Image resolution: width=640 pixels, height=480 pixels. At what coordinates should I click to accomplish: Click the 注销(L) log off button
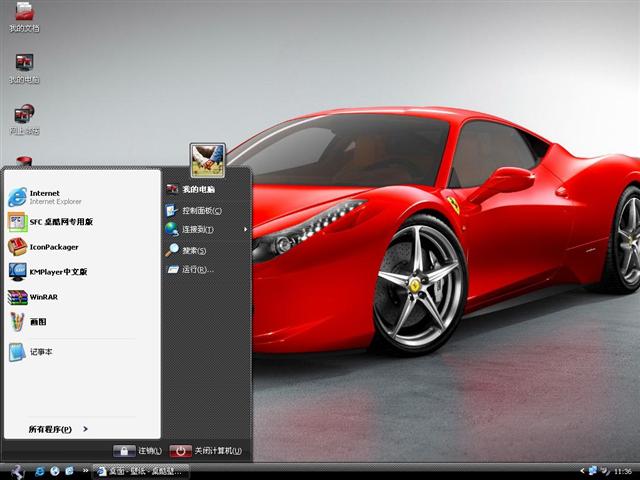tap(138, 451)
